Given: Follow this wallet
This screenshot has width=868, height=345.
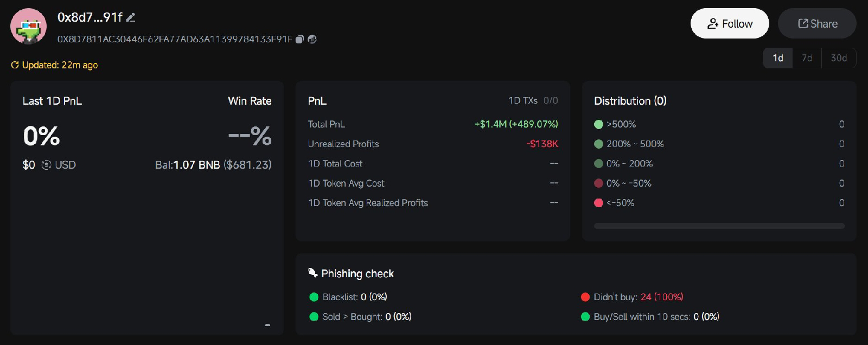Looking at the screenshot, I should tap(730, 23).
